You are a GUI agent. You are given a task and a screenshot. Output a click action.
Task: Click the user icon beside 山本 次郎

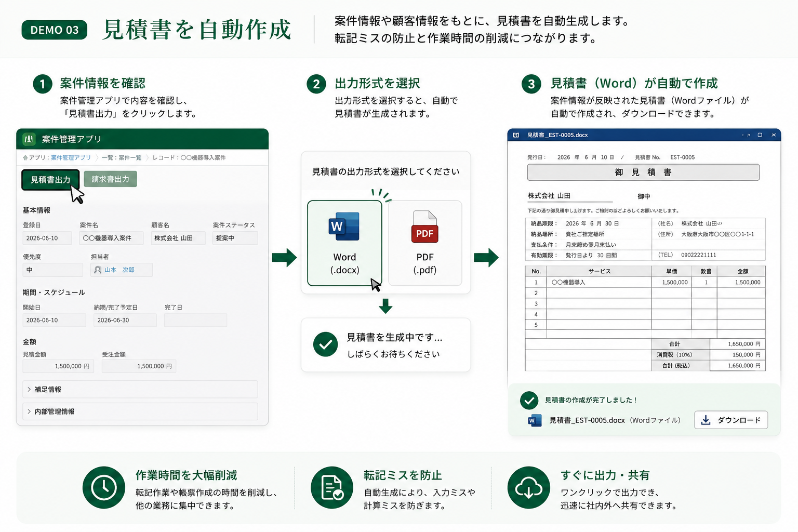point(98,270)
